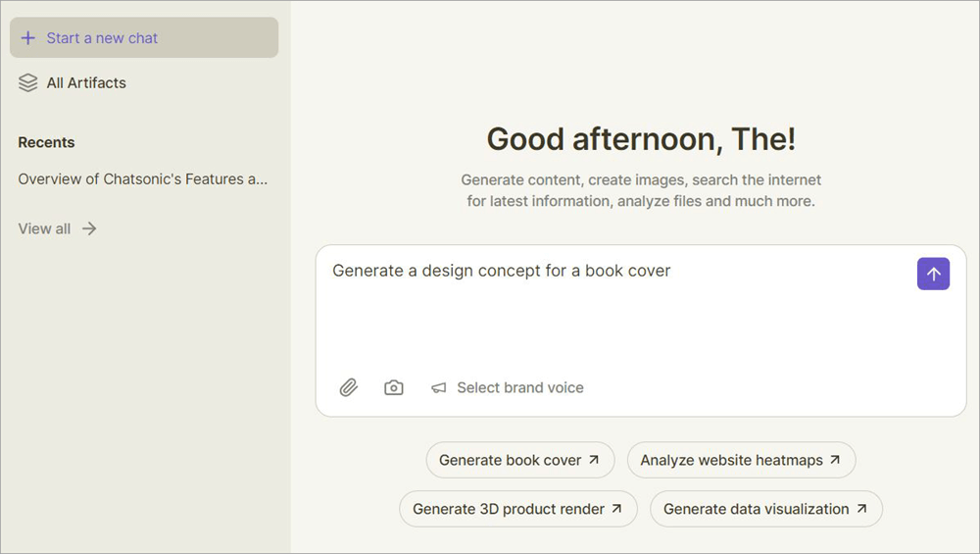Click the arrow on Generate book cover chip
The image size is (980, 554).
pyautogui.click(x=594, y=460)
